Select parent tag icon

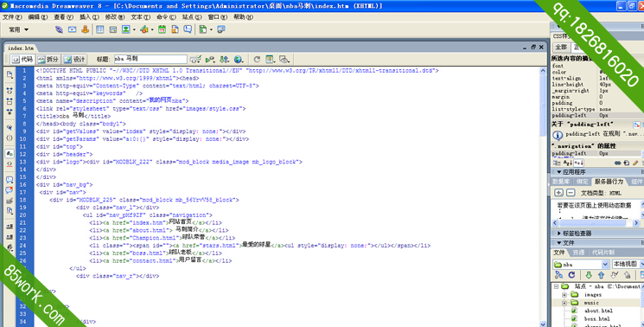(x=10, y=127)
